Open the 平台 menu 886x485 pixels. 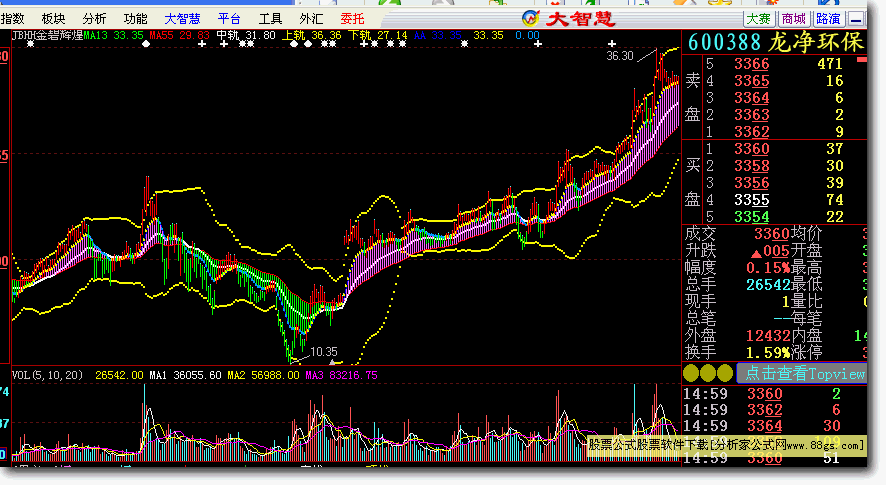pyautogui.click(x=229, y=19)
